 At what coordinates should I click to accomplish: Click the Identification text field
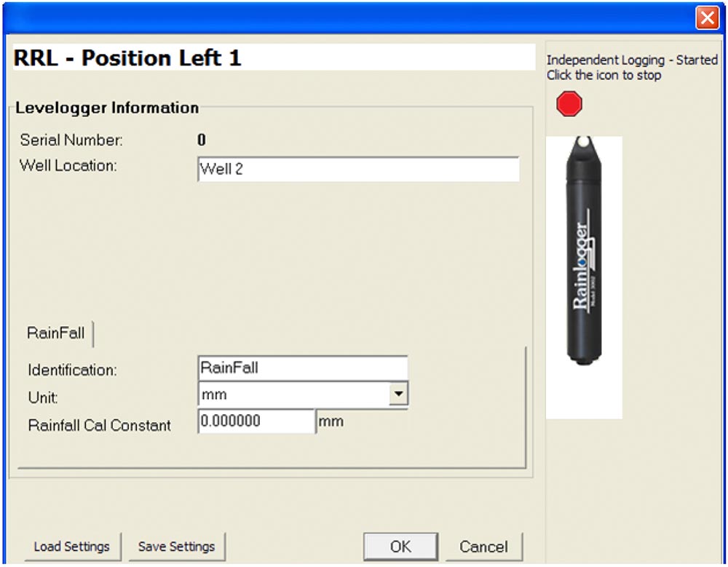(302, 367)
